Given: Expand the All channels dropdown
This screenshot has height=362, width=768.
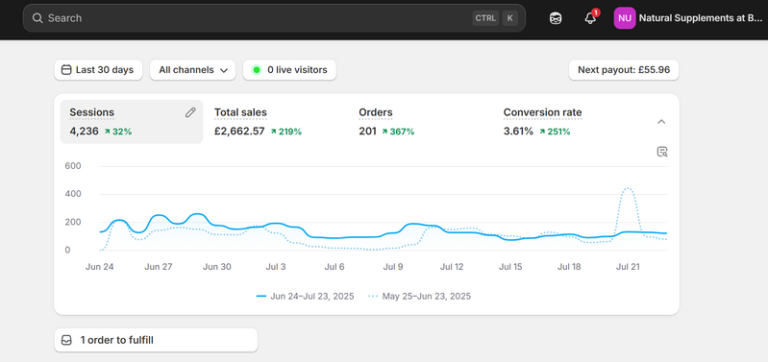Looking at the screenshot, I should [x=192, y=70].
